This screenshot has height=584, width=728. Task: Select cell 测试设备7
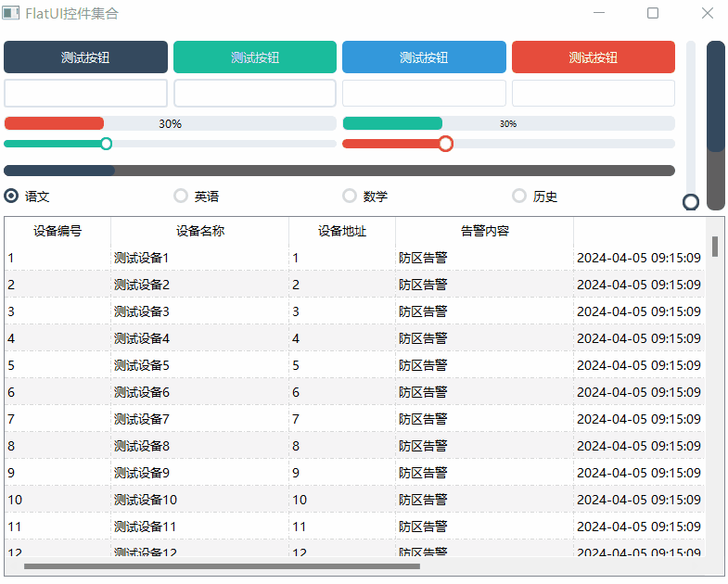(199, 419)
